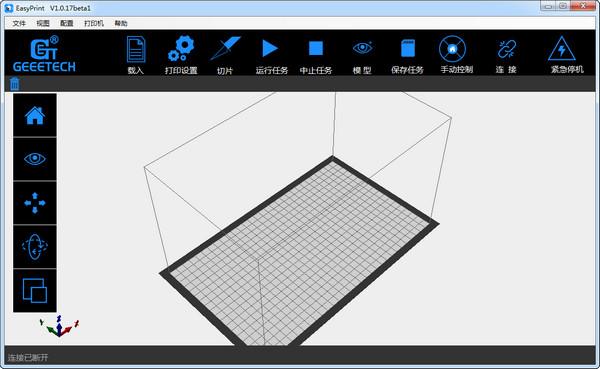Viewport: 600px width, 369px height.
Task: Choose the rotate object tool
Action: pos(35,247)
